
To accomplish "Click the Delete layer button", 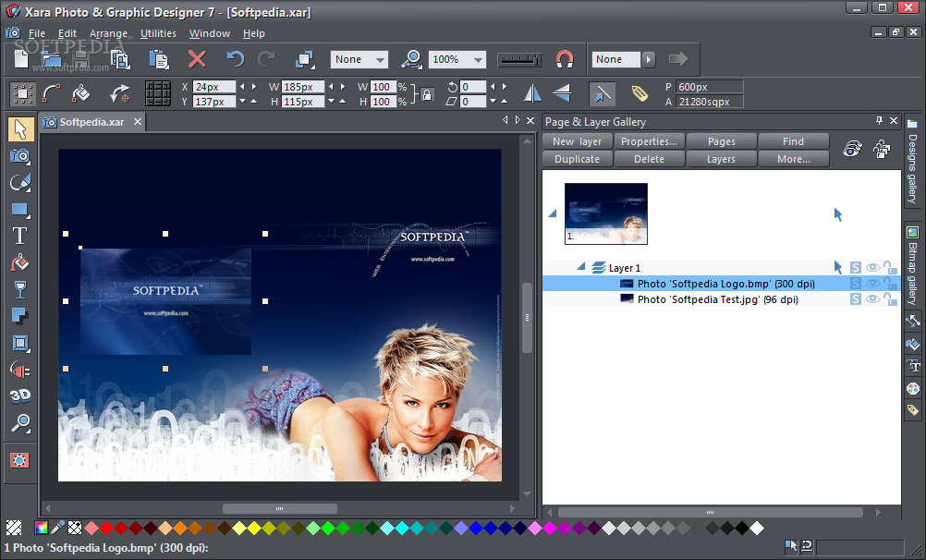I will coord(649,159).
